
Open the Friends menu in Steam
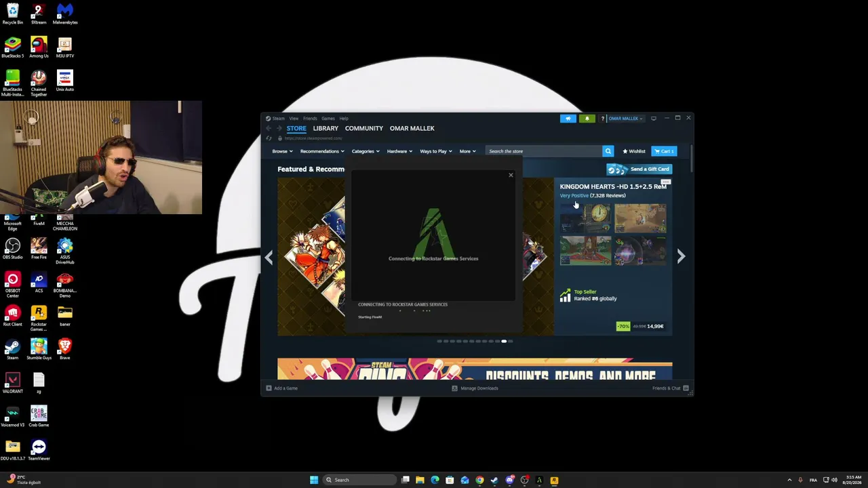(310, 119)
